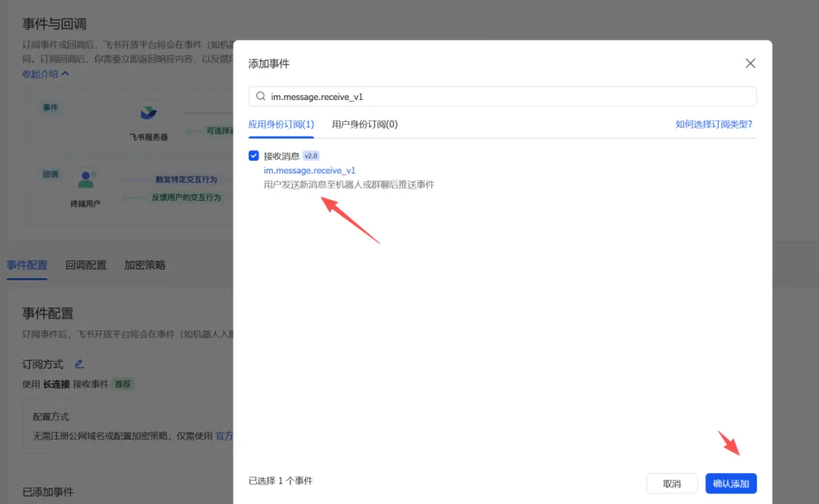Switch to 应用身份订阅(1) tab

(x=281, y=124)
